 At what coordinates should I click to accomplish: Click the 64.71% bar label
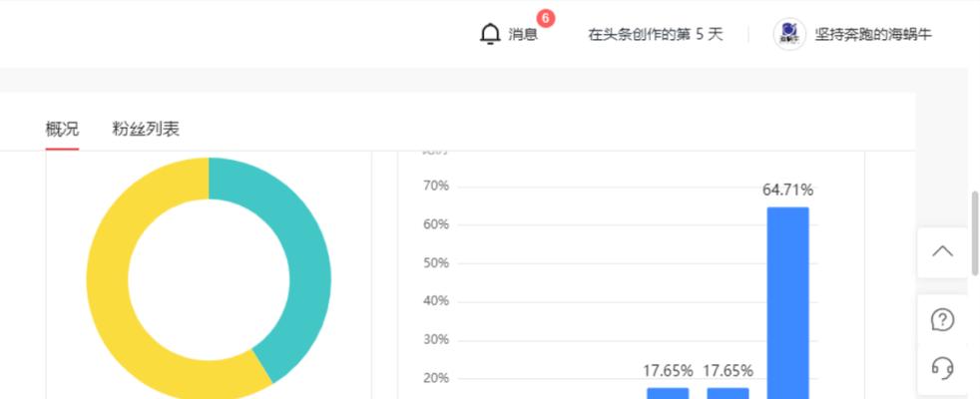coord(787,190)
